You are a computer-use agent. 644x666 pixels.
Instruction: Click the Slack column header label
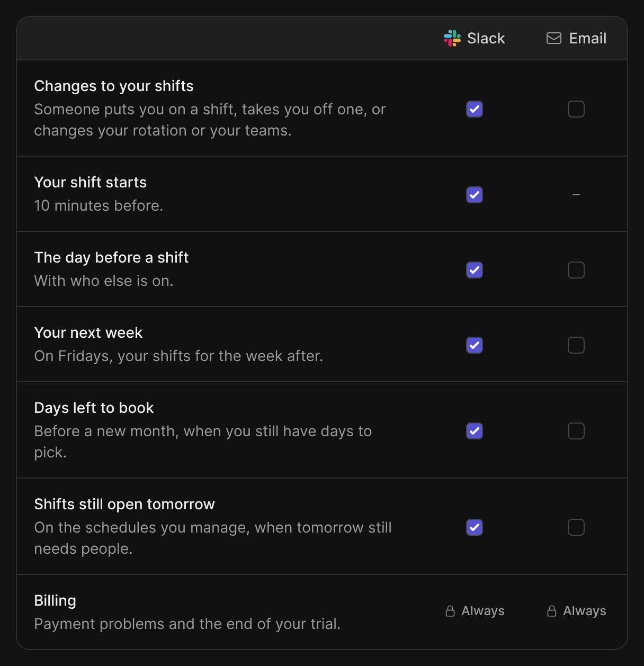coord(486,38)
